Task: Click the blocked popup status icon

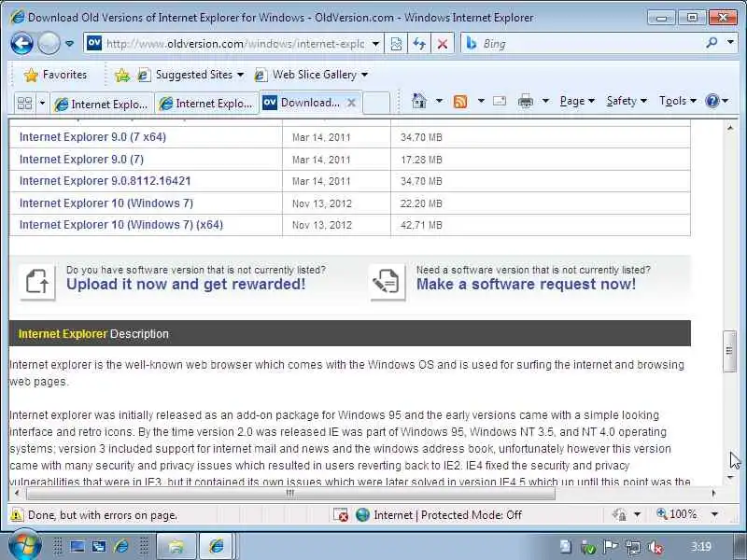Action: pos(341,515)
